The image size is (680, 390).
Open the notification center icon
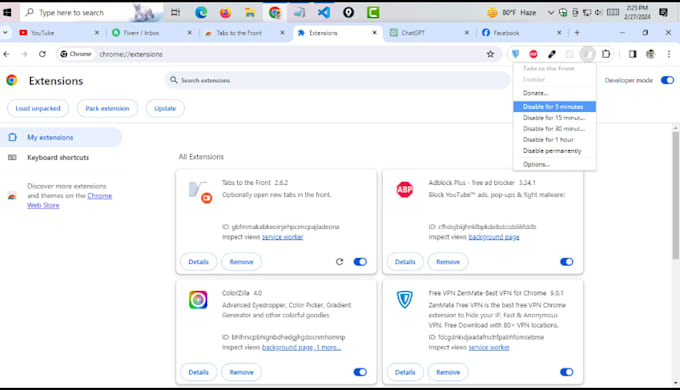point(664,13)
